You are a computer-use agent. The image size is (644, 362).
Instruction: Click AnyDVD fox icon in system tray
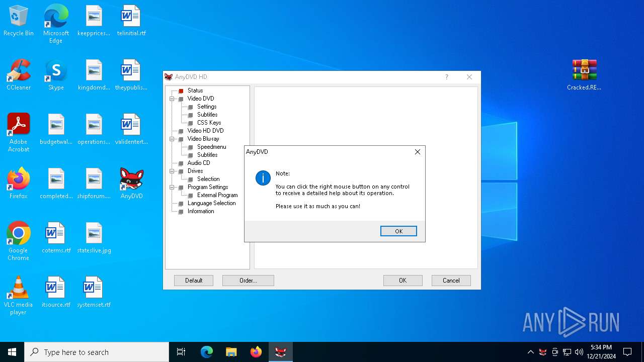(543, 352)
